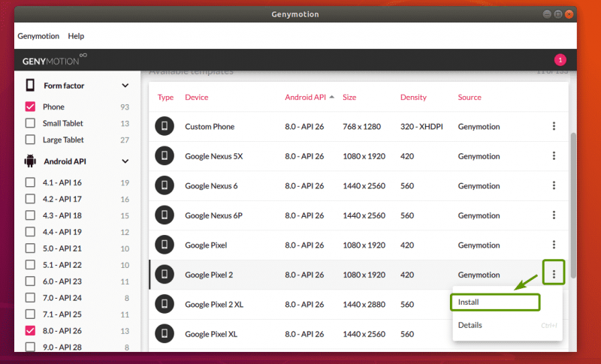This screenshot has width=601, height=364.
Task: Open the three-dot menu for Custom Phone
Action: click(554, 126)
